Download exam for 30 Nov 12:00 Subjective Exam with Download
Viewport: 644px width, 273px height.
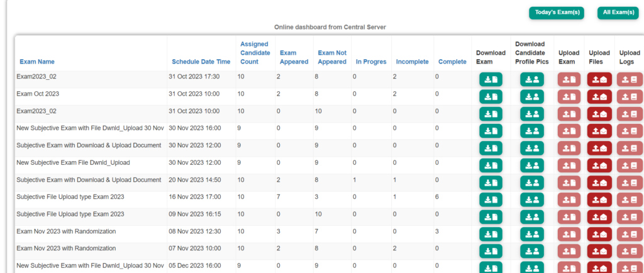491,148
